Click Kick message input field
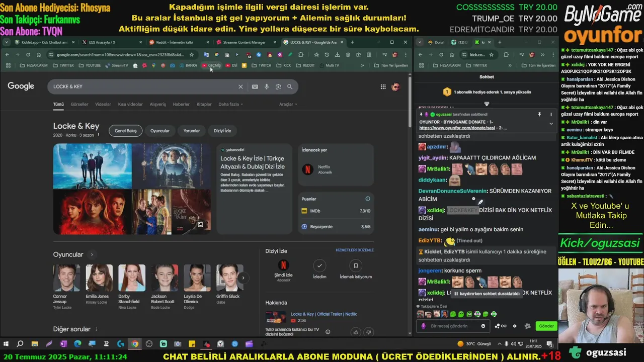Viewport: 644px width, 362px height. (x=453, y=326)
